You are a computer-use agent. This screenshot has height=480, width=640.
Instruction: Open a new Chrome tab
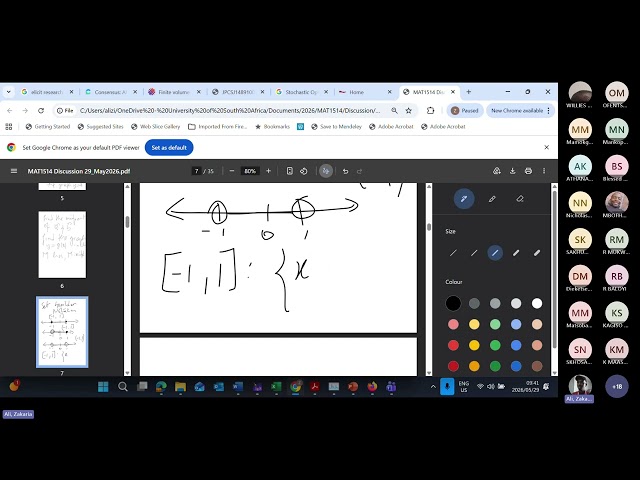point(469,92)
